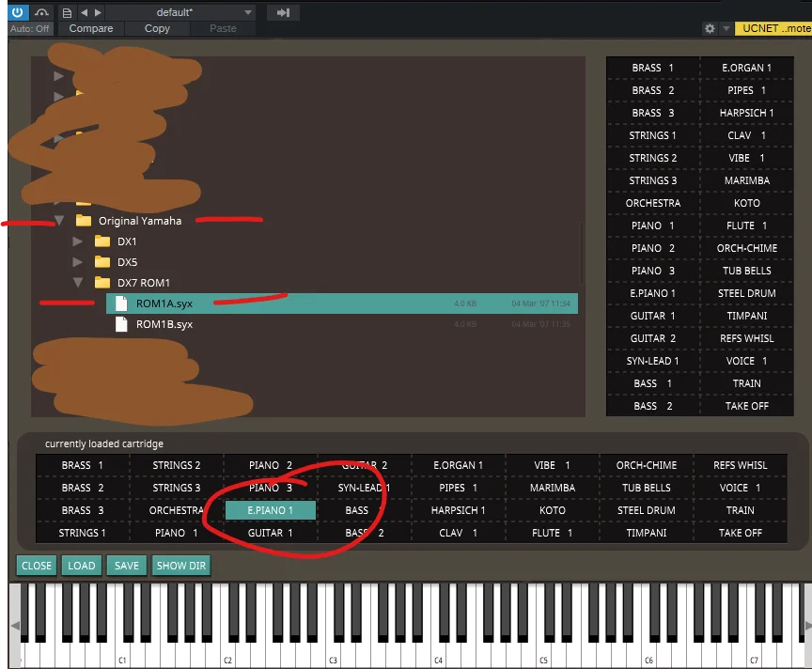
Task: Select the ROM1B.syx file icon
Action: click(121, 324)
